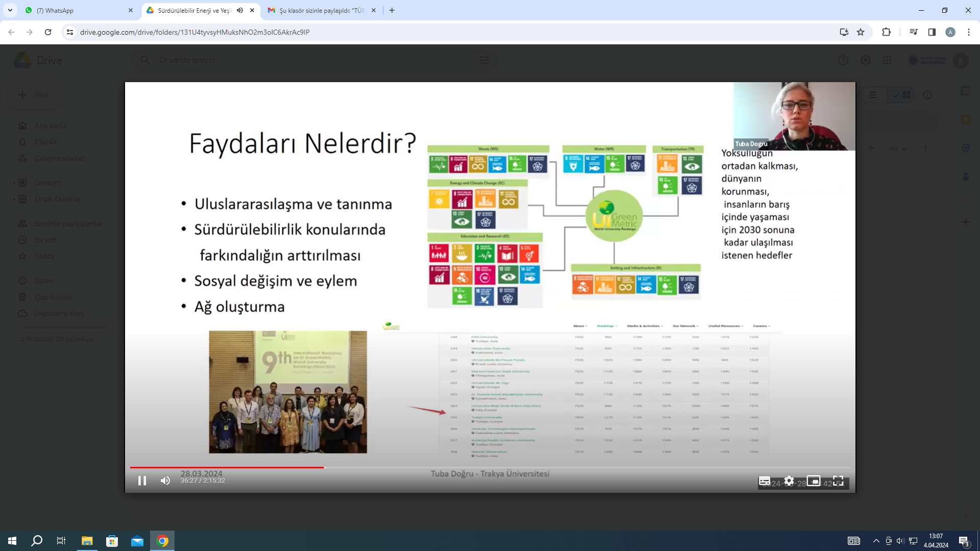The height and width of the screenshot is (551, 980).
Task: Reload the current page
Action: pyautogui.click(x=48, y=32)
